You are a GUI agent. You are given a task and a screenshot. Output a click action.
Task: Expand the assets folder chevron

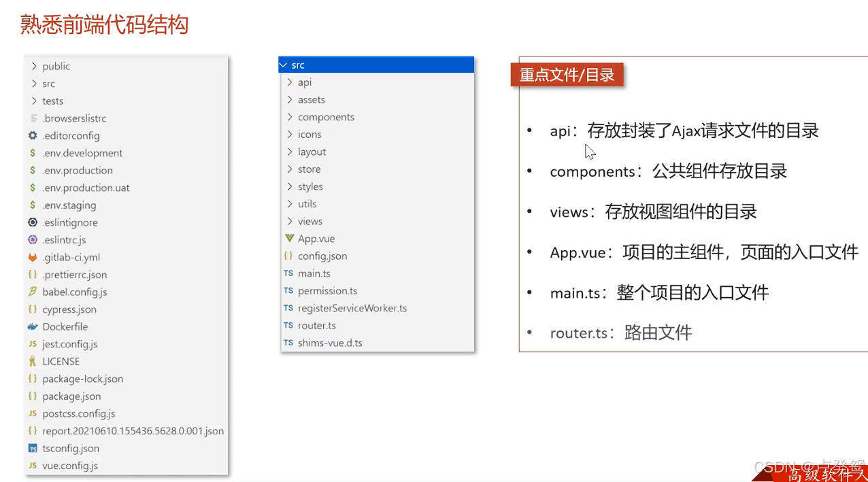click(290, 100)
